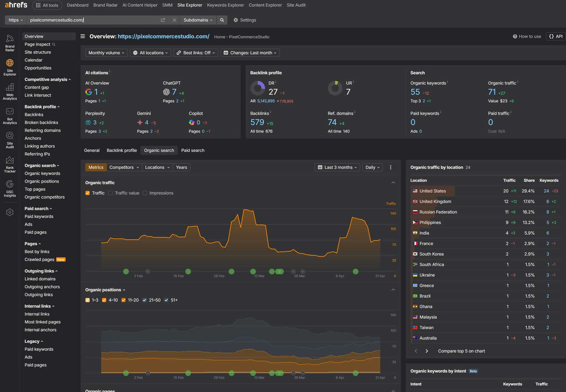
Task: Open the Monthly volume dropdown
Action: (106, 53)
